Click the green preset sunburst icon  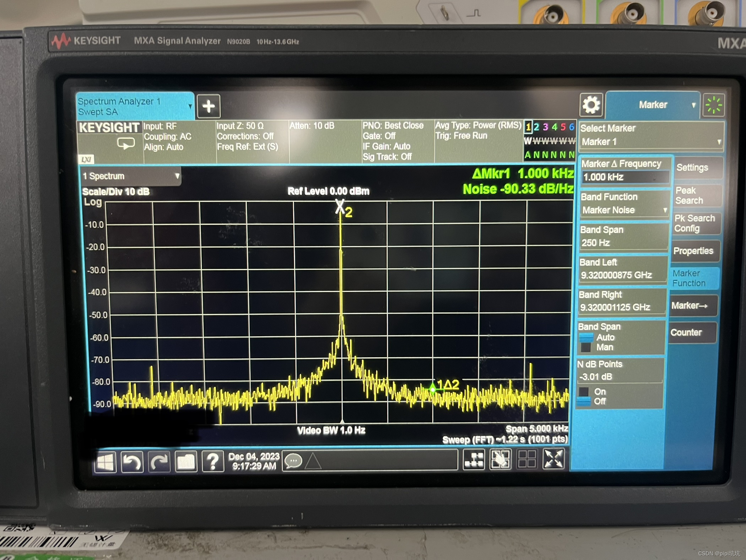pyautogui.click(x=713, y=106)
